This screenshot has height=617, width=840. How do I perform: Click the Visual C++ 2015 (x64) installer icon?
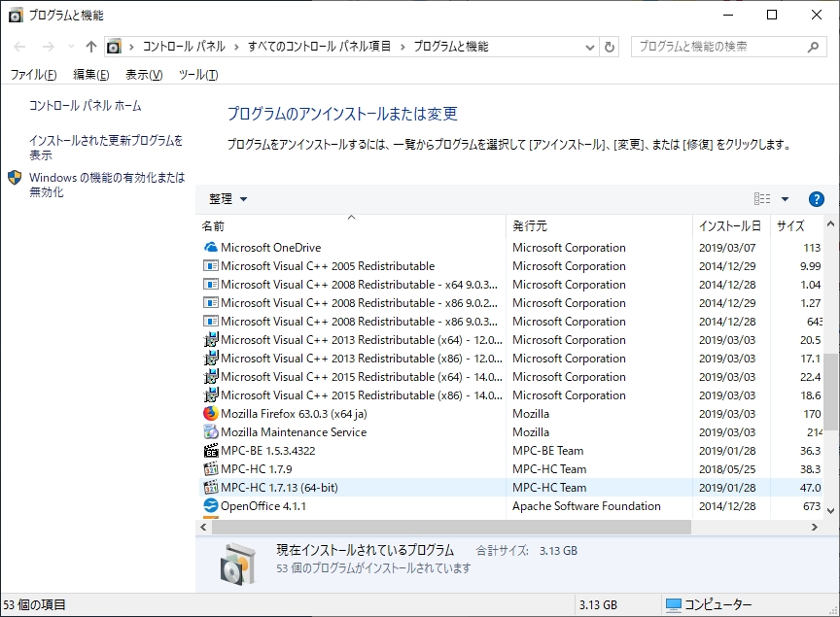[x=211, y=377]
